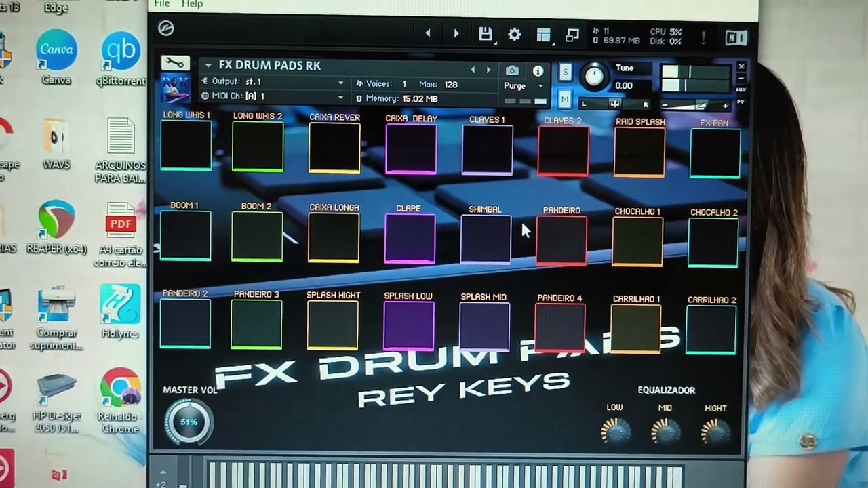Open the Purge dropdown menu
The height and width of the screenshot is (488, 868).
[x=524, y=86]
